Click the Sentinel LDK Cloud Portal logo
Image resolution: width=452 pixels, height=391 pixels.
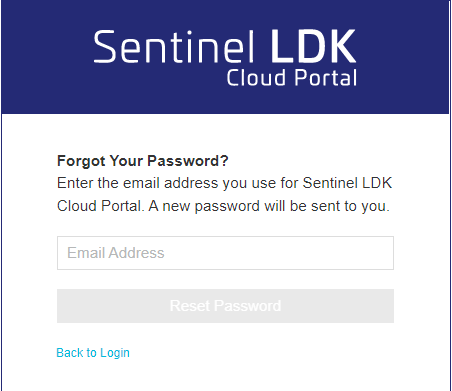[225, 58]
